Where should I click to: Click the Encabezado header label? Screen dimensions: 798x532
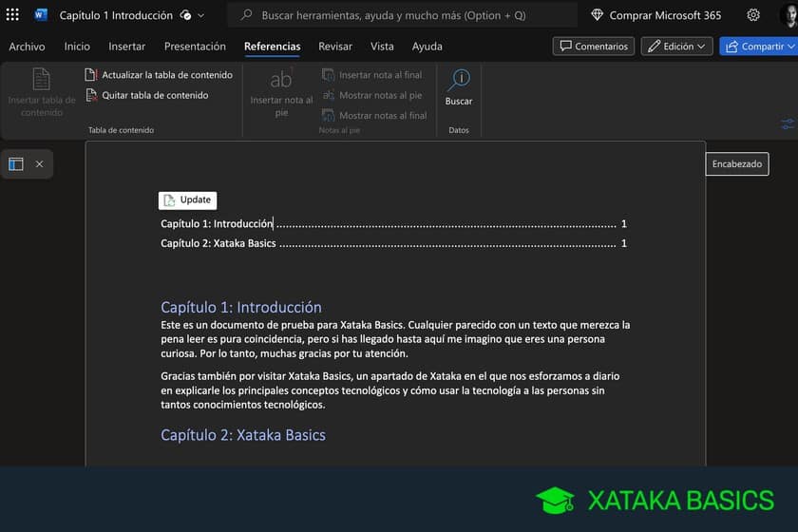point(737,163)
